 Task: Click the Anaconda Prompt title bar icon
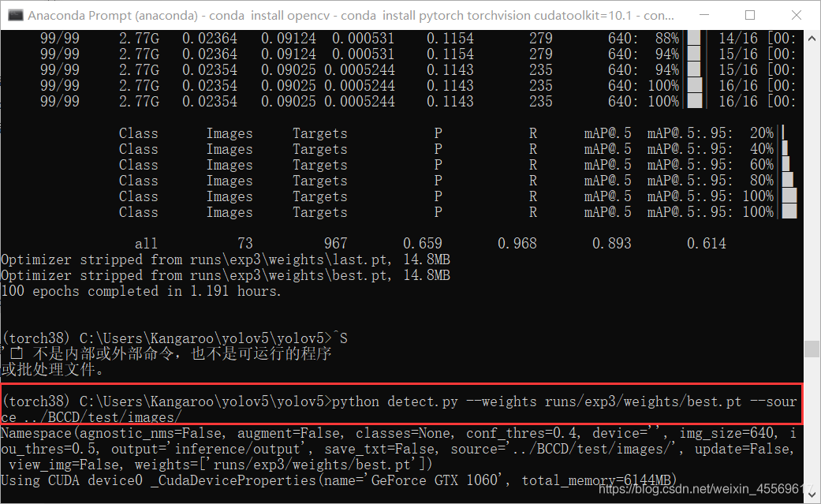[x=15, y=15]
